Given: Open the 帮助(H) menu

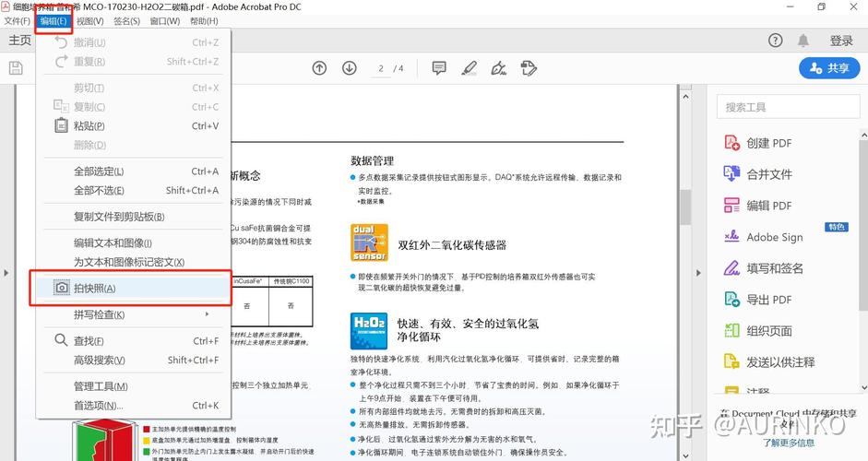Looking at the screenshot, I should (204, 21).
